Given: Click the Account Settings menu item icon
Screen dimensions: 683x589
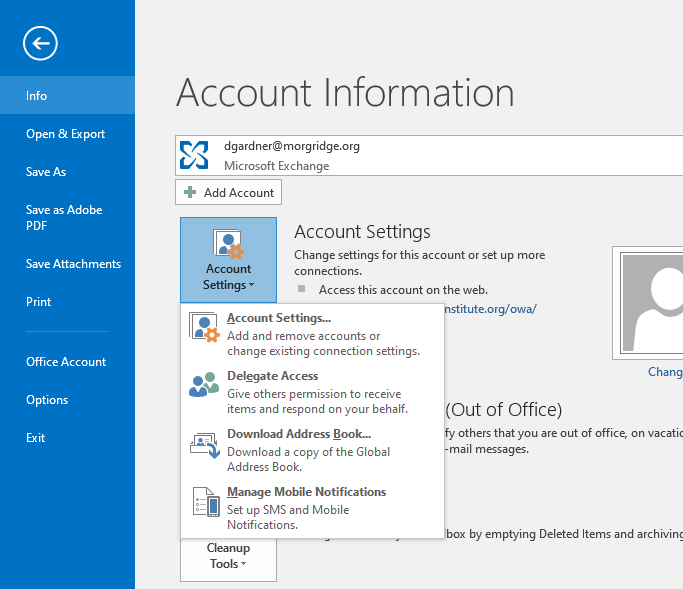Looking at the screenshot, I should coord(204,327).
